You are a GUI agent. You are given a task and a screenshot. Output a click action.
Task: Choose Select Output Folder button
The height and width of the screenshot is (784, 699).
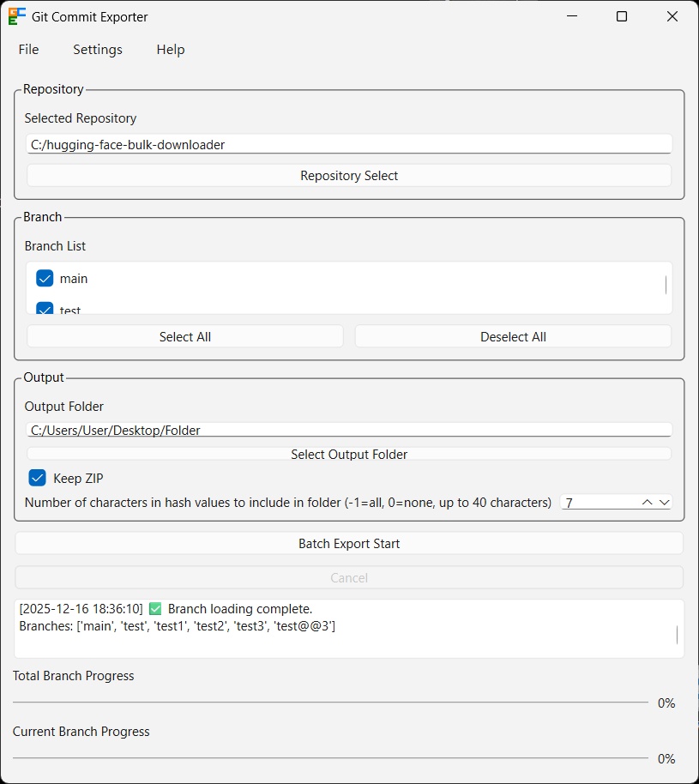point(349,455)
